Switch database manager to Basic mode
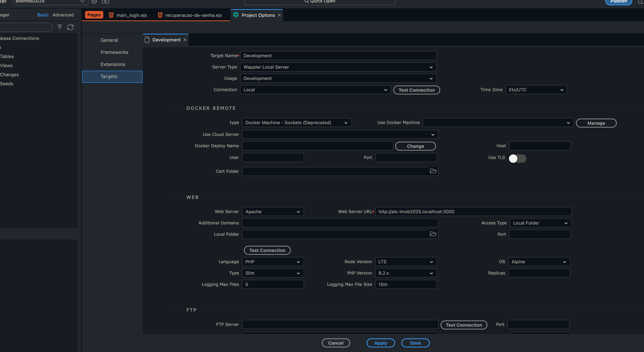Image resolution: width=644 pixels, height=352 pixels. pos(43,15)
